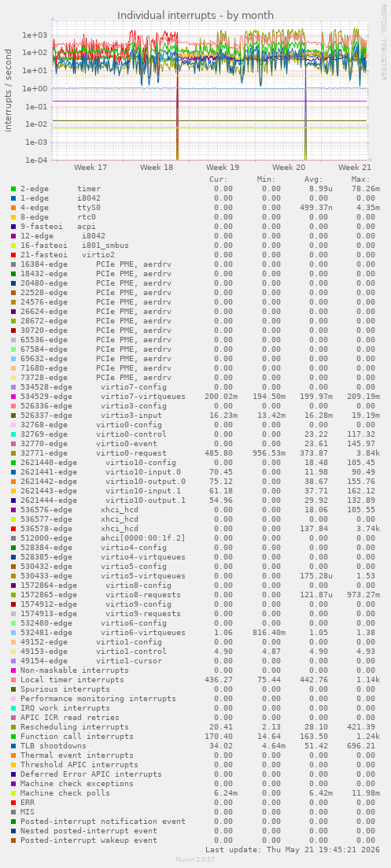
Task: Click the 'Rescheduling interrupts' legend label
Action: coord(75,727)
